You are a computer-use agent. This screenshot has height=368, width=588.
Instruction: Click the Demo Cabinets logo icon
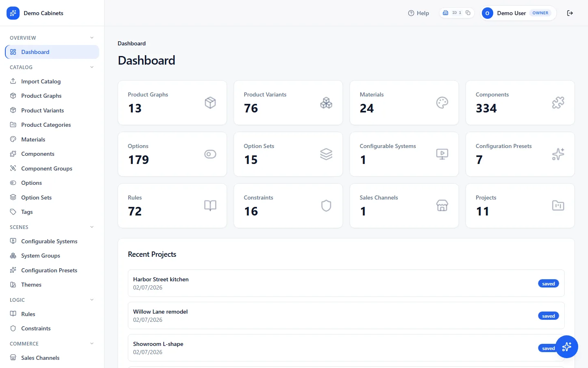point(13,13)
